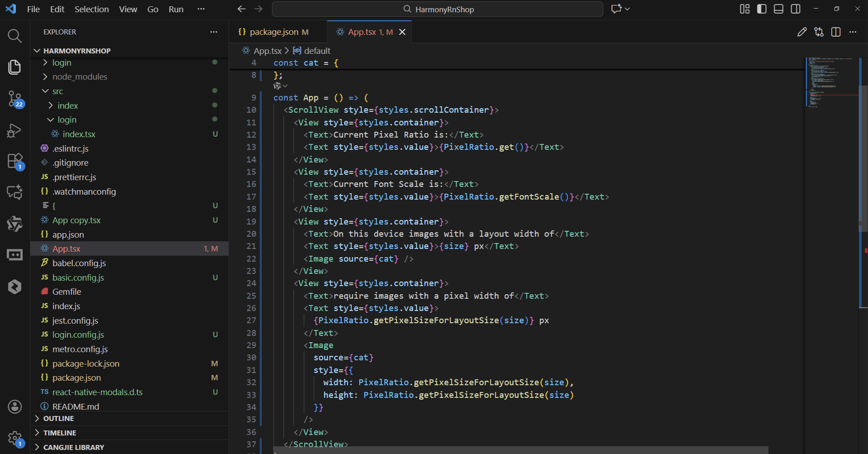
Task: Expand the node_modules folder
Action: tap(79, 77)
